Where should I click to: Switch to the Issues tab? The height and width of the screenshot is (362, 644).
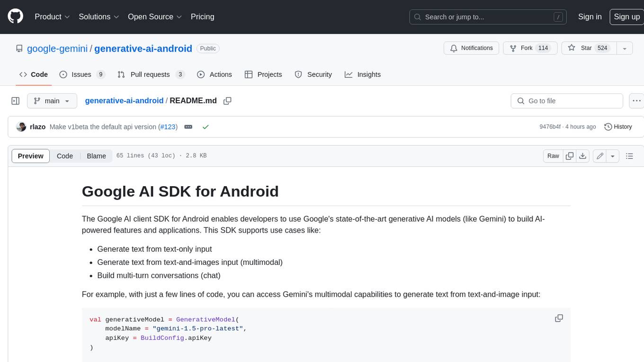click(82, 74)
